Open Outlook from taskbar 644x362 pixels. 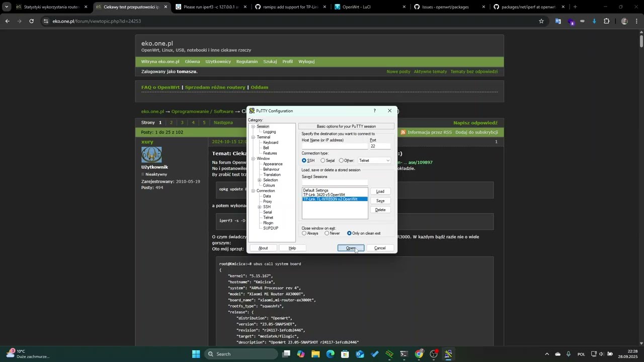(360, 354)
